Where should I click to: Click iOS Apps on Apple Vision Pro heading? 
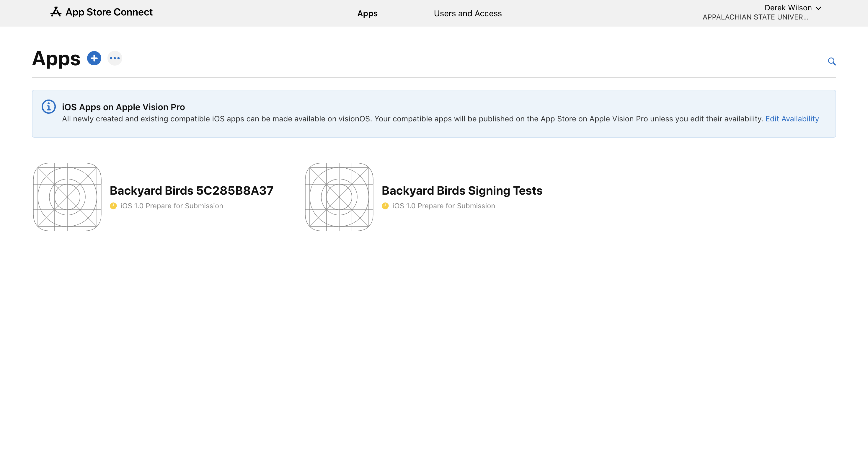click(x=123, y=107)
